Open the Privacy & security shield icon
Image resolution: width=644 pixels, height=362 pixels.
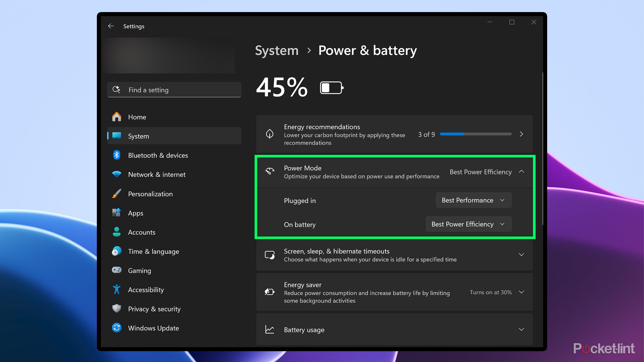click(x=116, y=309)
